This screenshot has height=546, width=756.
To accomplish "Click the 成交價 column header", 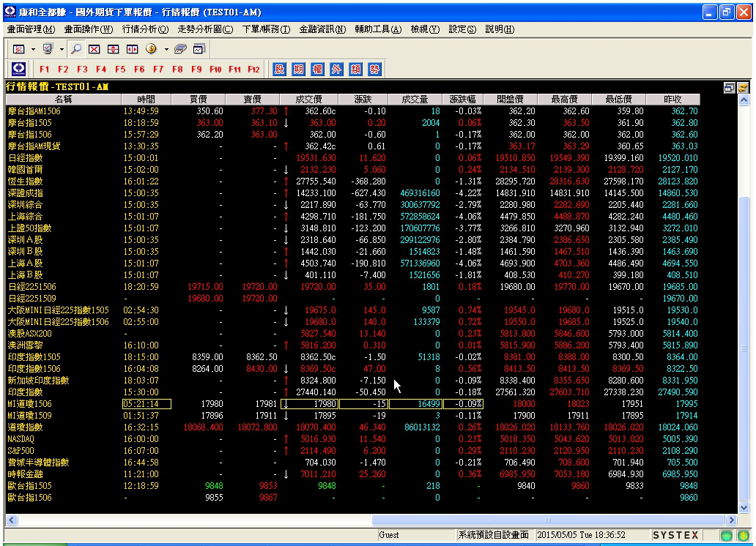I will [x=308, y=100].
